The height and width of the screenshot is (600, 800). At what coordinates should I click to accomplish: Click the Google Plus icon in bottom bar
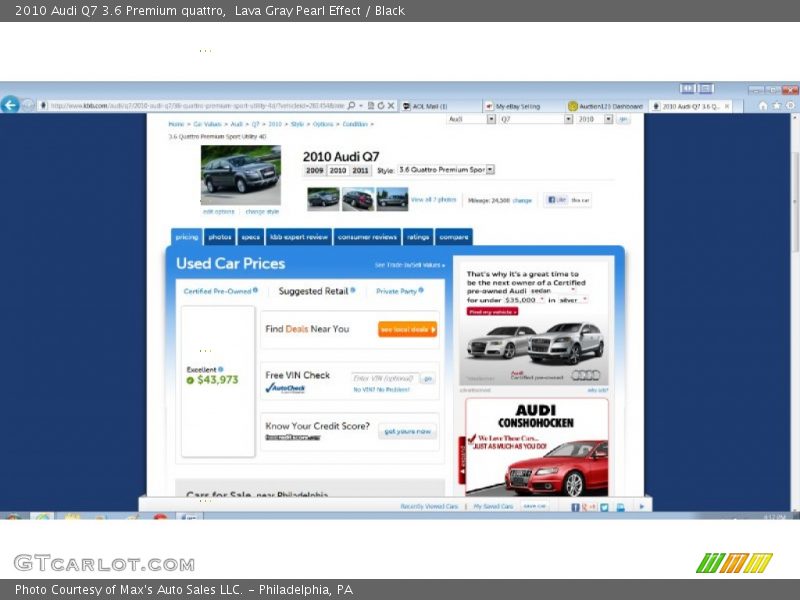[589, 507]
